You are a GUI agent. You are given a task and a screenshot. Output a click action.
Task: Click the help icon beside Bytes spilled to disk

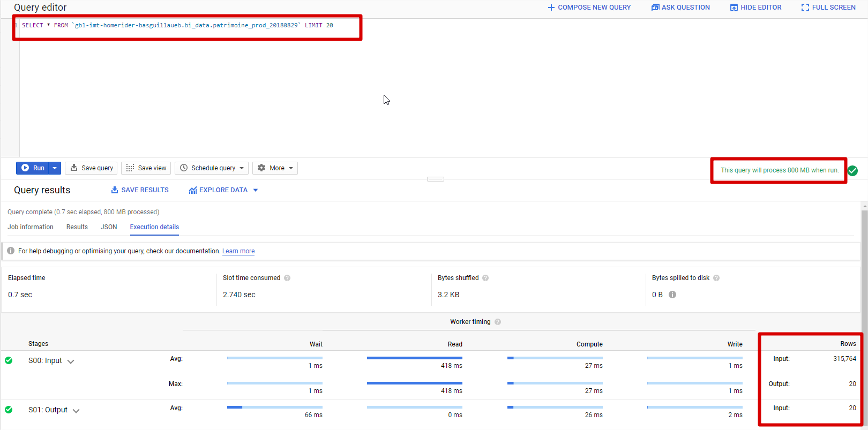coord(716,278)
